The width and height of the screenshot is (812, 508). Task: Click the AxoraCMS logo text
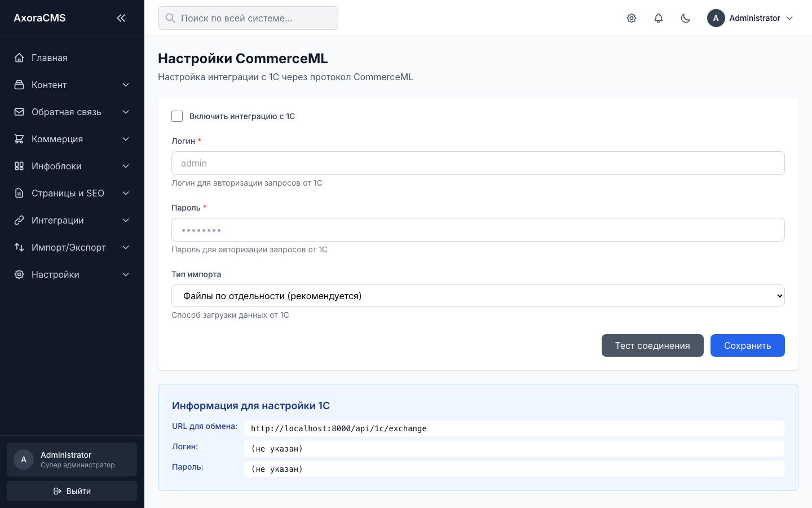point(39,18)
